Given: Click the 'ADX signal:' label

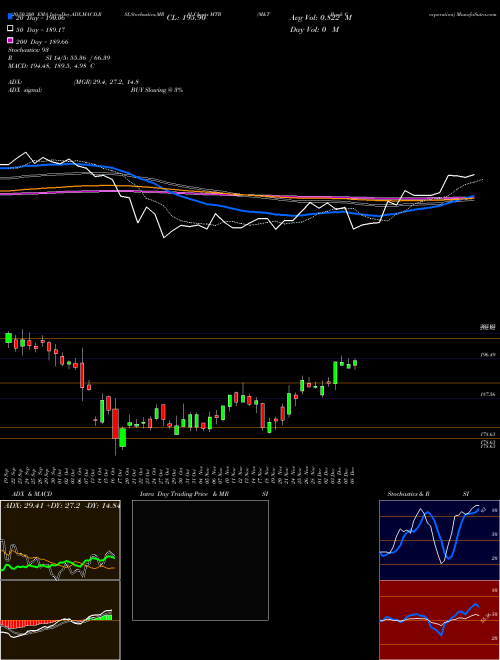Looking at the screenshot, I should 25,90.
